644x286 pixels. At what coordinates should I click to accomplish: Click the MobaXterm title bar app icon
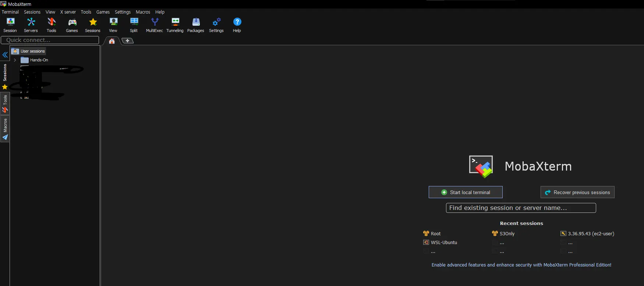tap(4, 4)
